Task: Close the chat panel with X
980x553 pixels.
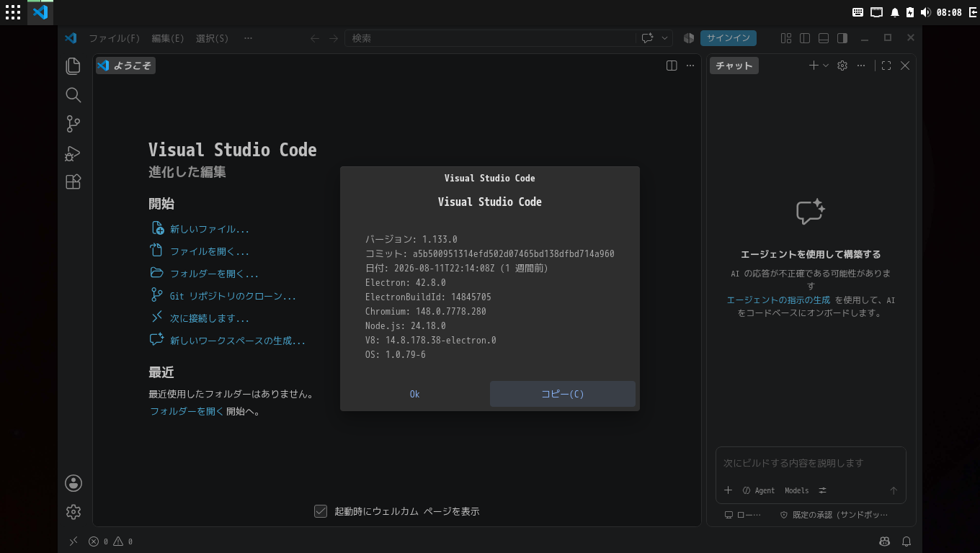Action: 905,66
